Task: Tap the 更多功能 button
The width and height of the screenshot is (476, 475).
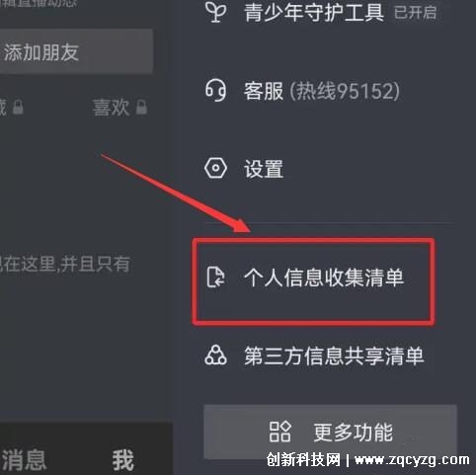Action: point(330,432)
